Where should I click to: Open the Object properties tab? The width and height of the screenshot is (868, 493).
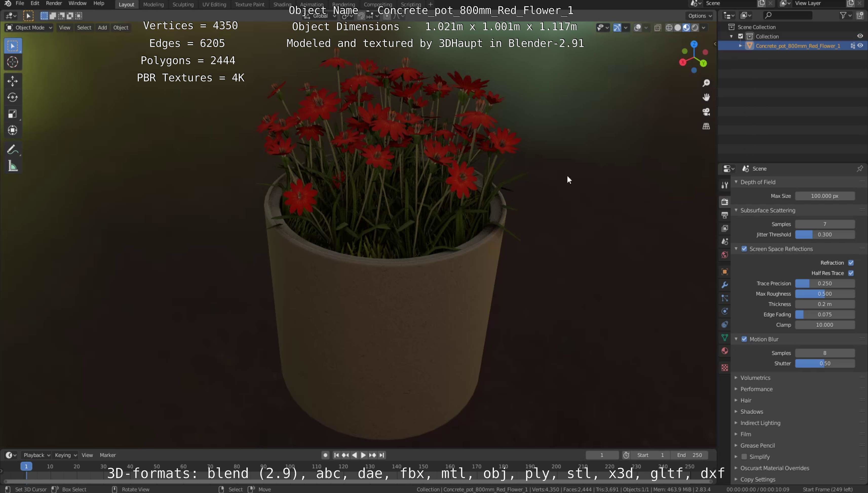pos(724,272)
